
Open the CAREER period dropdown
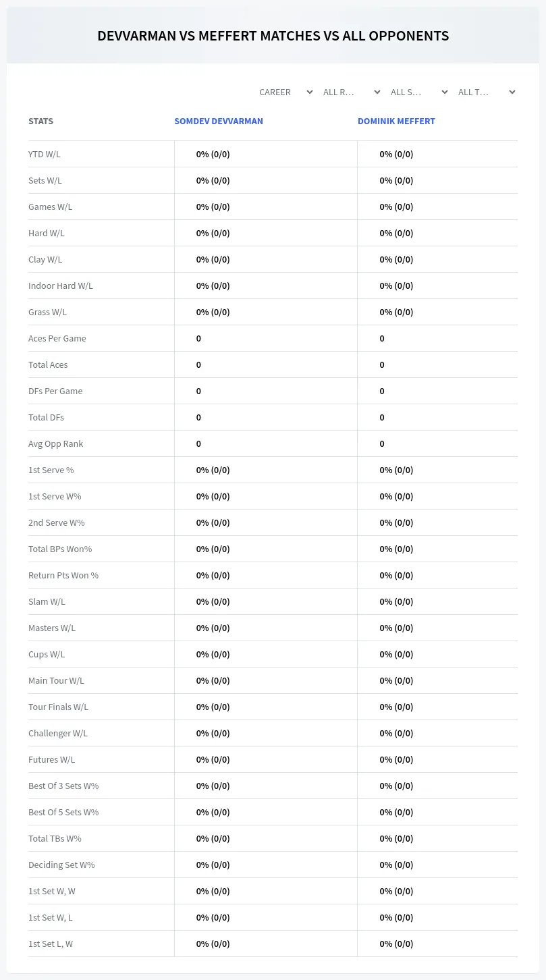(285, 92)
